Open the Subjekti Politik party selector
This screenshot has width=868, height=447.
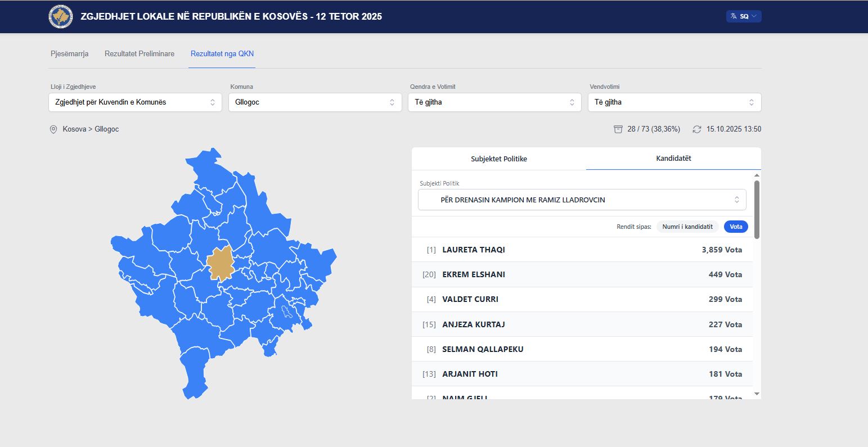[x=582, y=200]
